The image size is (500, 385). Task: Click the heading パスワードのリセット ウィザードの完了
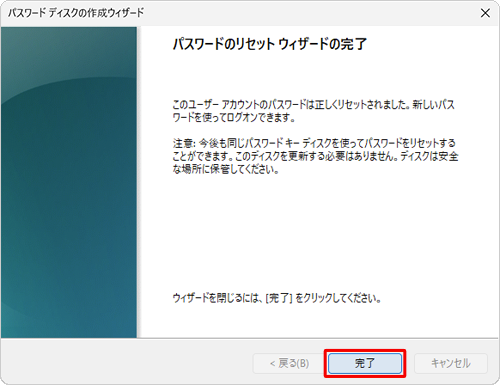[x=270, y=44]
